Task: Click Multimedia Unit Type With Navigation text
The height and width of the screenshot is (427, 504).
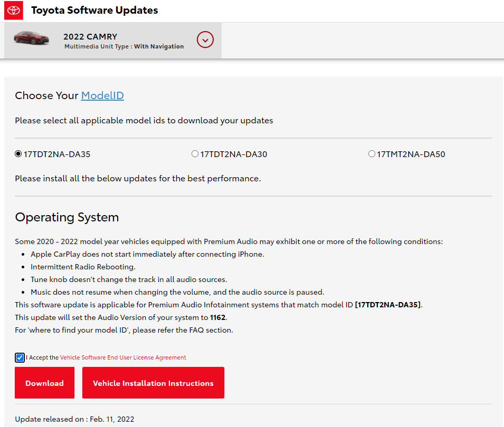Action: click(124, 47)
